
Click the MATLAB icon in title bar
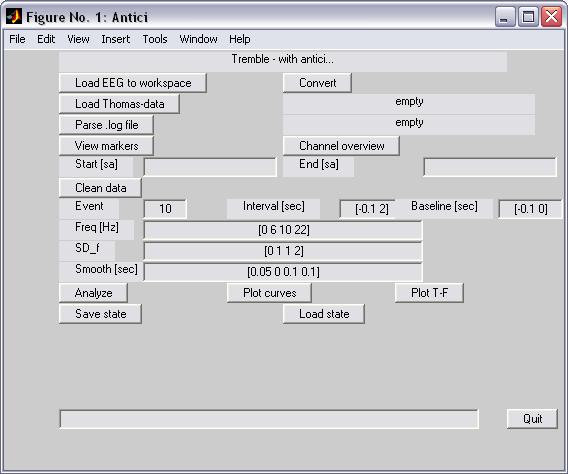point(13,16)
